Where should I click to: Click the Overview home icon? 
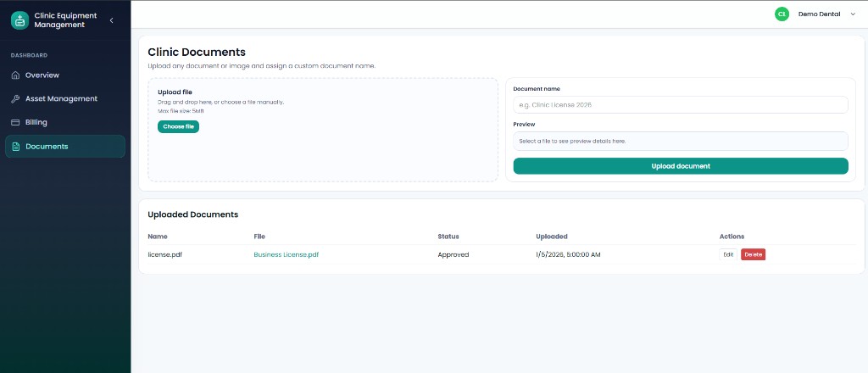click(15, 75)
